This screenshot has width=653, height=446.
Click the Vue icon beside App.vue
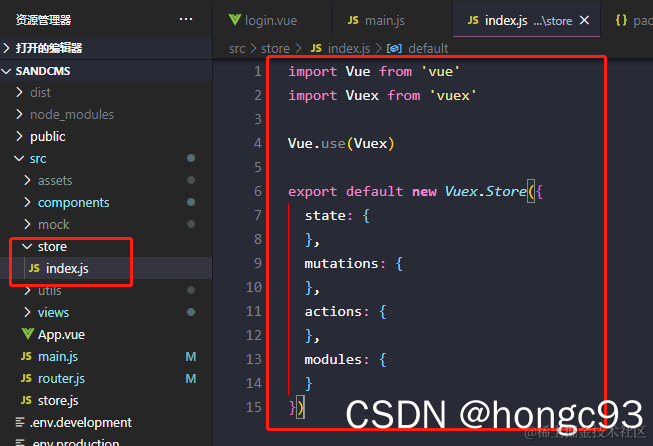point(27,334)
